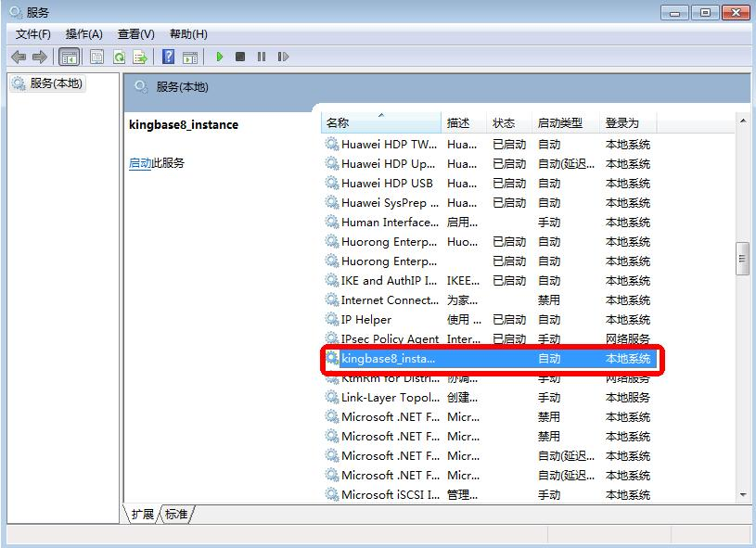Image resolution: width=756 pixels, height=548 pixels.
Task: Click gear icon of Microsoft iSCSI row
Action: (x=332, y=494)
